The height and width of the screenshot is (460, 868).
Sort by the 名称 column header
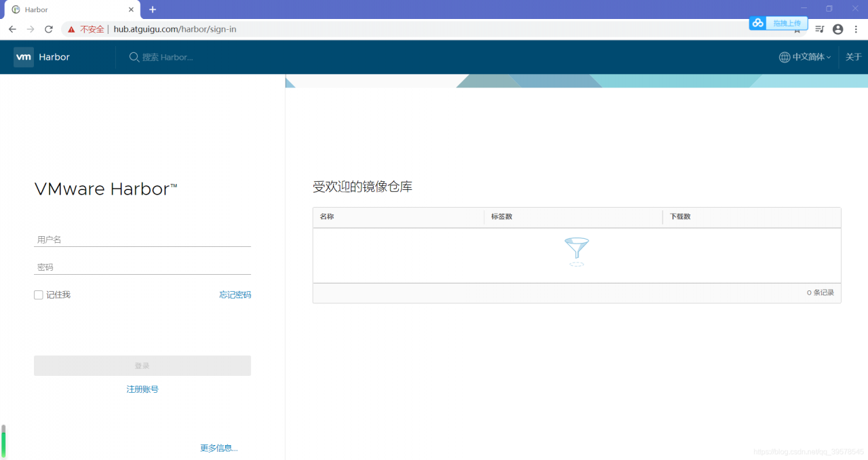327,216
